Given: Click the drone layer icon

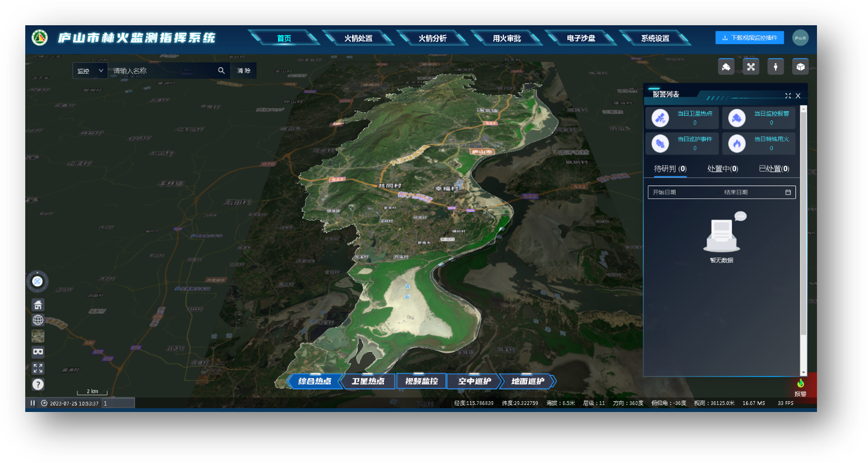Looking at the screenshot, I should (751, 67).
